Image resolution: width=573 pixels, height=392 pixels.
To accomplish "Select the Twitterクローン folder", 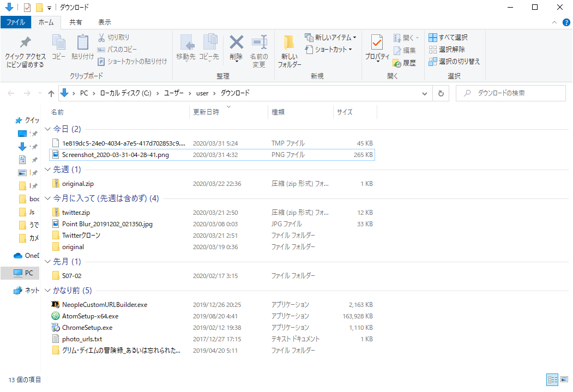I will pos(212,236).
